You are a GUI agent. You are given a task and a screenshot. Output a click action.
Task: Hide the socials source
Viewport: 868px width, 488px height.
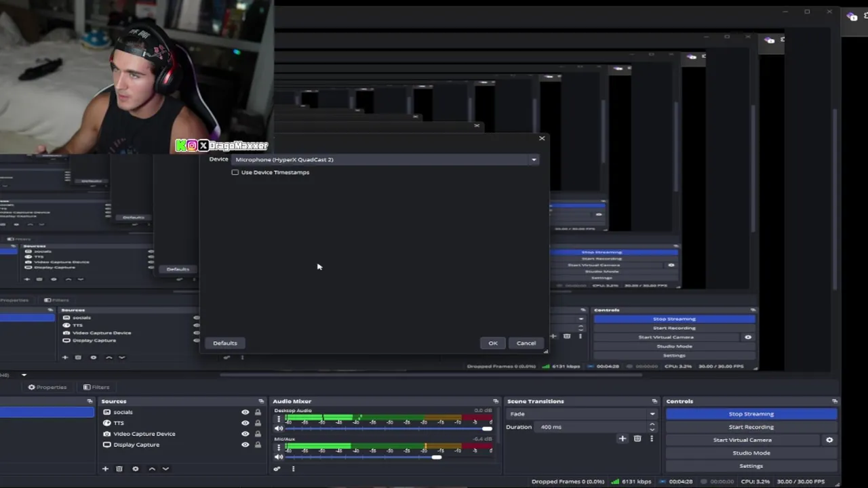click(x=245, y=412)
